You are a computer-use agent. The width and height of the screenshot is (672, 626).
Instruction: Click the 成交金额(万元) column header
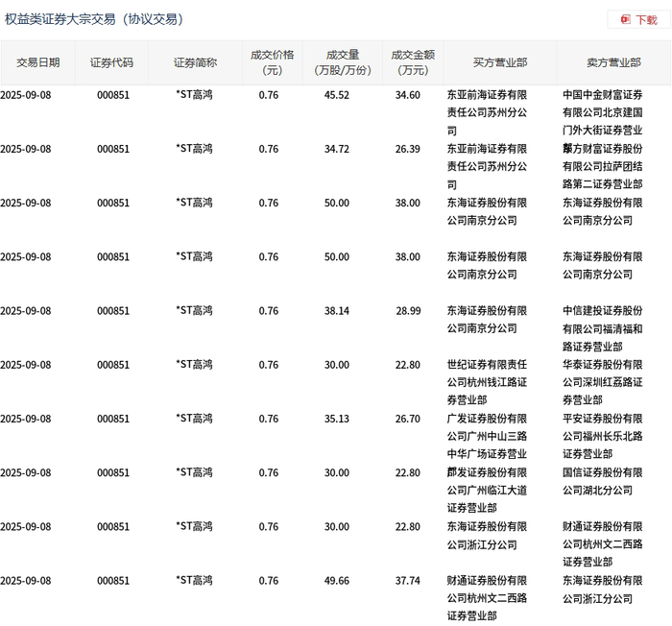[x=413, y=62]
